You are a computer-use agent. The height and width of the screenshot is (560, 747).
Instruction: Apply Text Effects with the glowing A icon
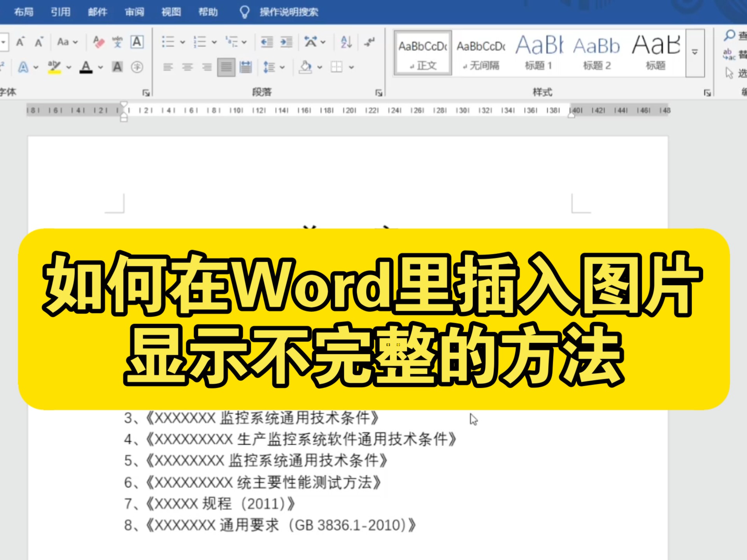[23, 67]
